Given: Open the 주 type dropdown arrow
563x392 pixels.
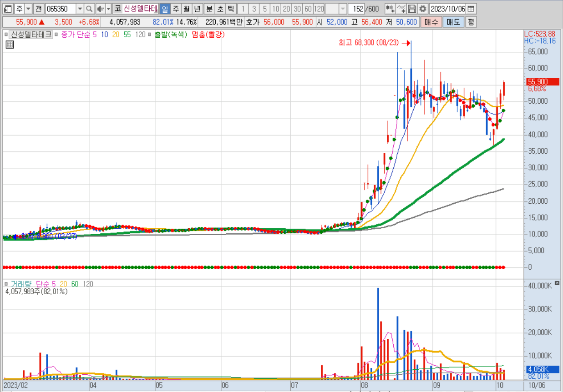Looking at the screenshot, I should 28,9.
